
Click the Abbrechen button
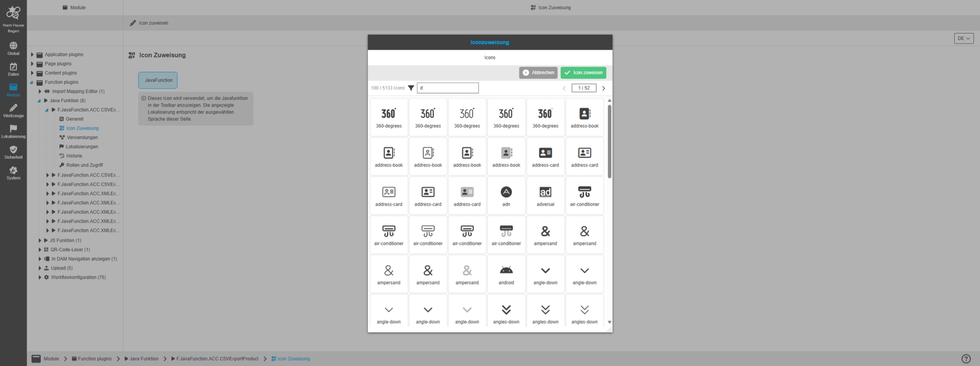tap(538, 73)
